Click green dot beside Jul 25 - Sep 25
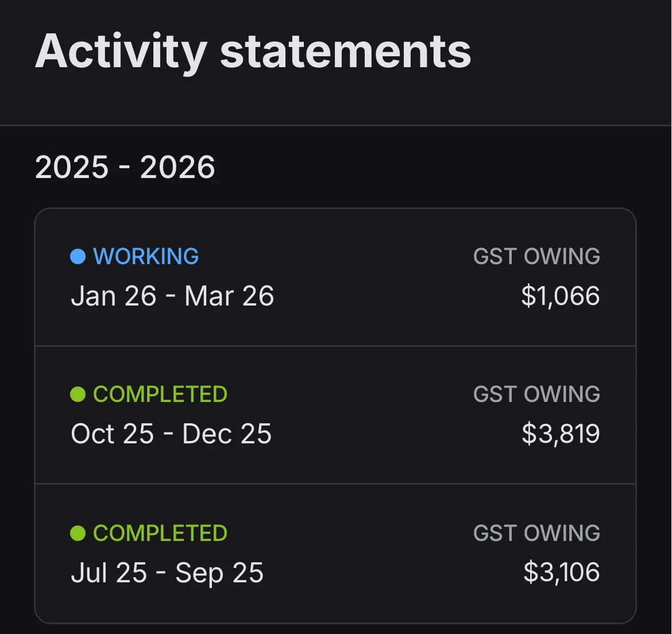672x634 pixels. pyautogui.click(x=78, y=534)
